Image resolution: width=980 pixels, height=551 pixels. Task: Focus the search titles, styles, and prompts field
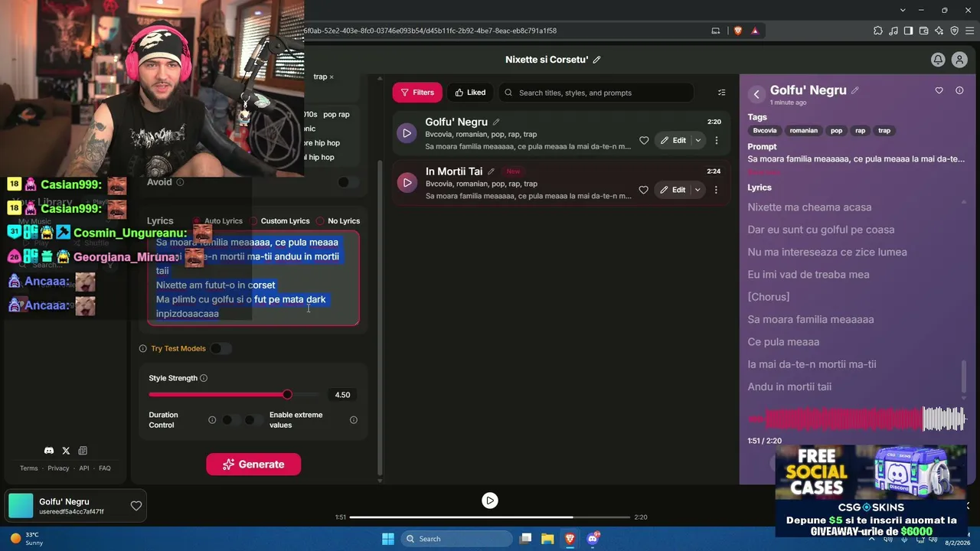(x=596, y=93)
